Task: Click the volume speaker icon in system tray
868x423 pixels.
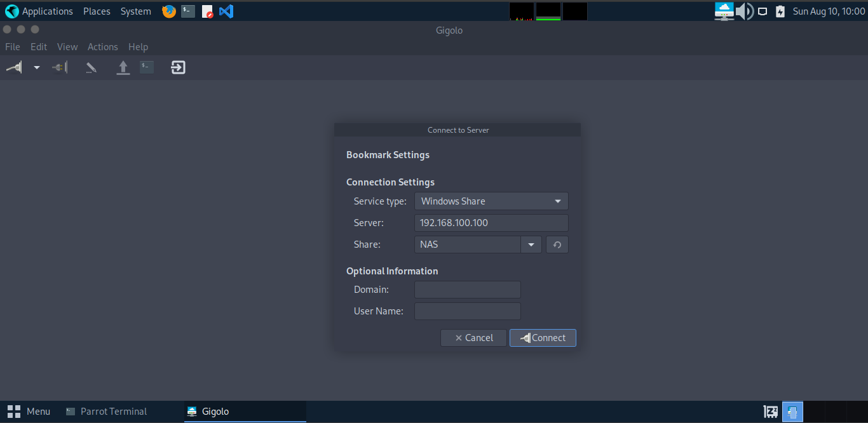Action: pos(743,11)
